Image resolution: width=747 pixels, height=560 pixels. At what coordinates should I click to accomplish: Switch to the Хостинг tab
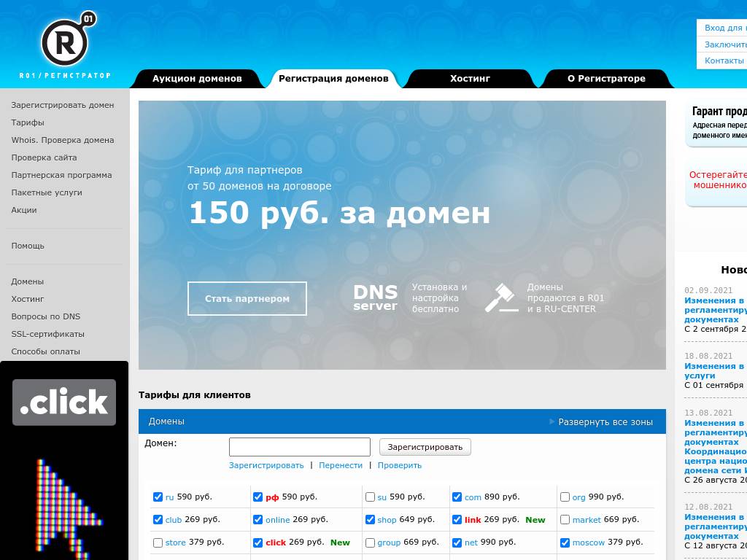(x=470, y=78)
